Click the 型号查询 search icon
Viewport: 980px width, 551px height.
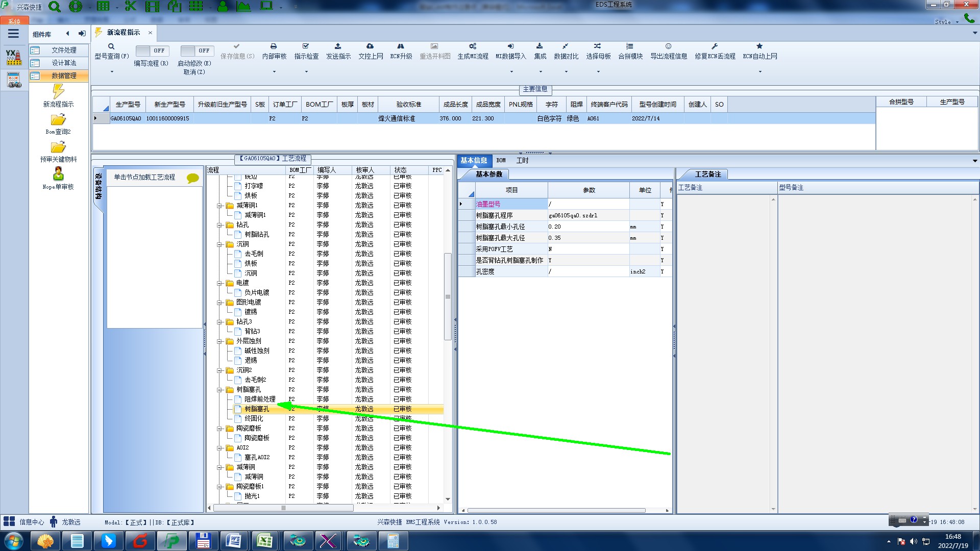click(111, 46)
